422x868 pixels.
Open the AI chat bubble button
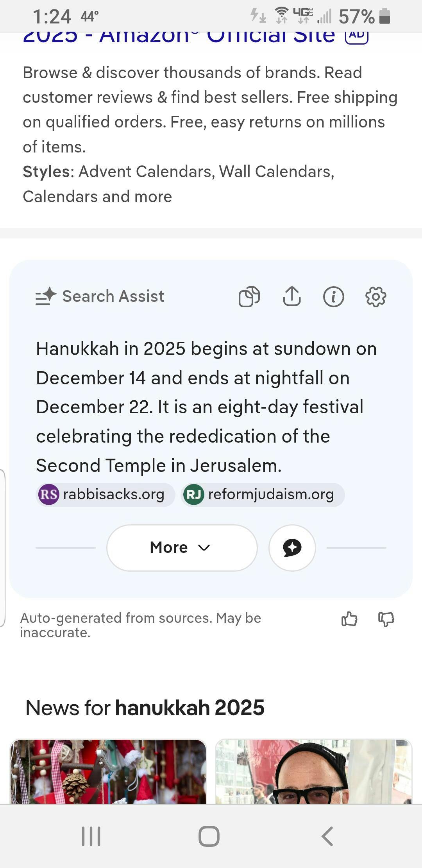point(292,547)
